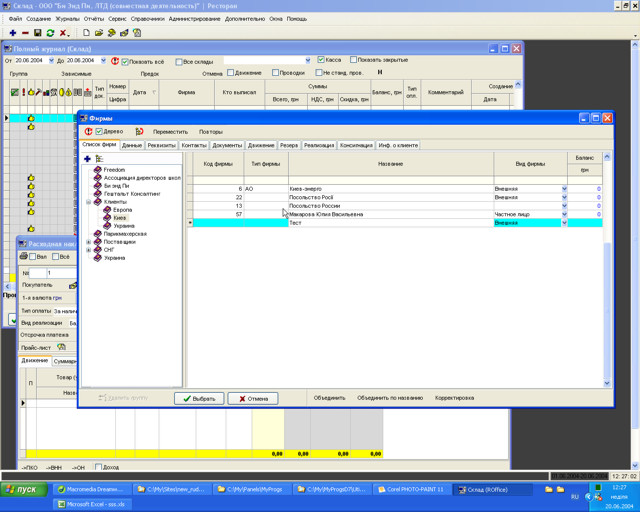Screen dimensions: 640x512
Task: Uncheck the Показать всё checkbox
Action: tap(126, 61)
